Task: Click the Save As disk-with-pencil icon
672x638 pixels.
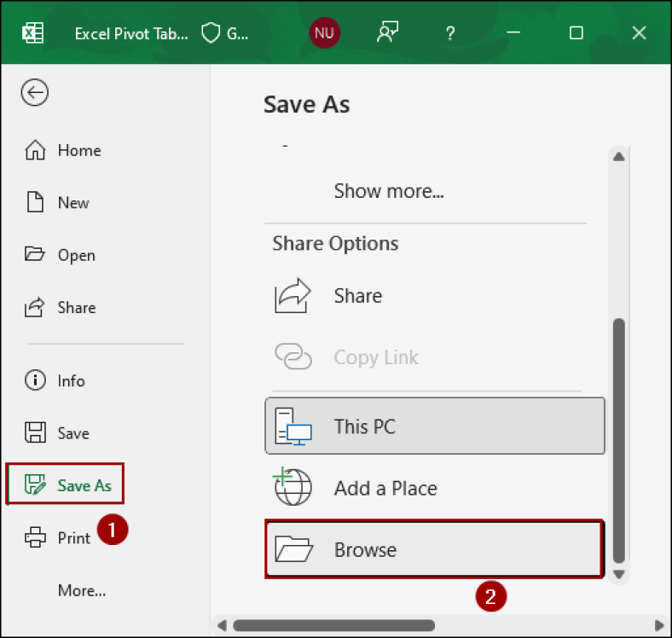Action: [x=35, y=484]
